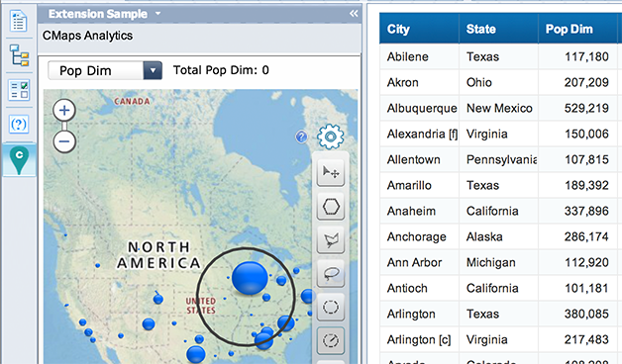Collapse the Extension Sample panel

point(354,14)
